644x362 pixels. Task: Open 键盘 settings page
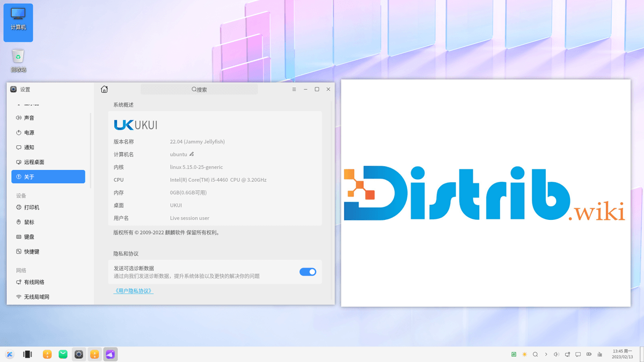pos(48,237)
